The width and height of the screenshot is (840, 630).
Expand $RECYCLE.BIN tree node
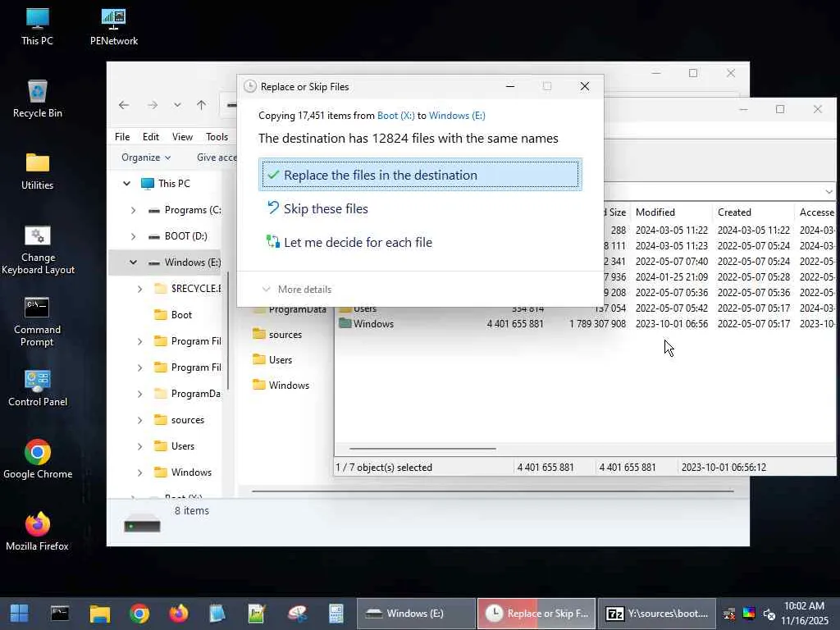tap(139, 289)
